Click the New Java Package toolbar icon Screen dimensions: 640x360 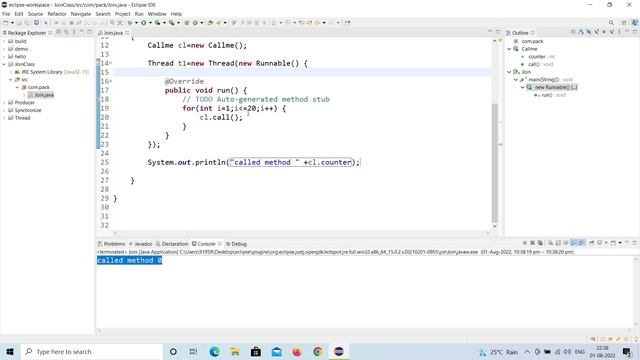click(187, 23)
